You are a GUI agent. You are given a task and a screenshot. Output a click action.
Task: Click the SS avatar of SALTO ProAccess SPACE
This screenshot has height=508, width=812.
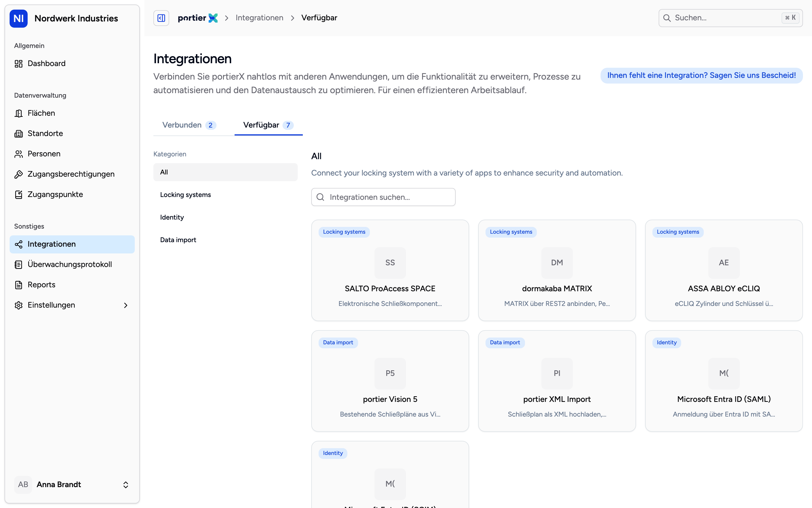(390, 263)
